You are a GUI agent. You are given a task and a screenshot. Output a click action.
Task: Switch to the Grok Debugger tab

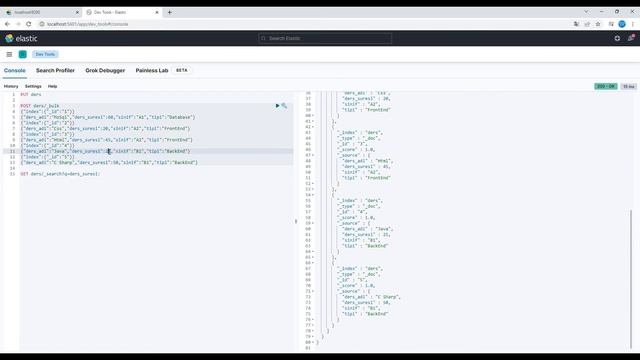(x=105, y=70)
